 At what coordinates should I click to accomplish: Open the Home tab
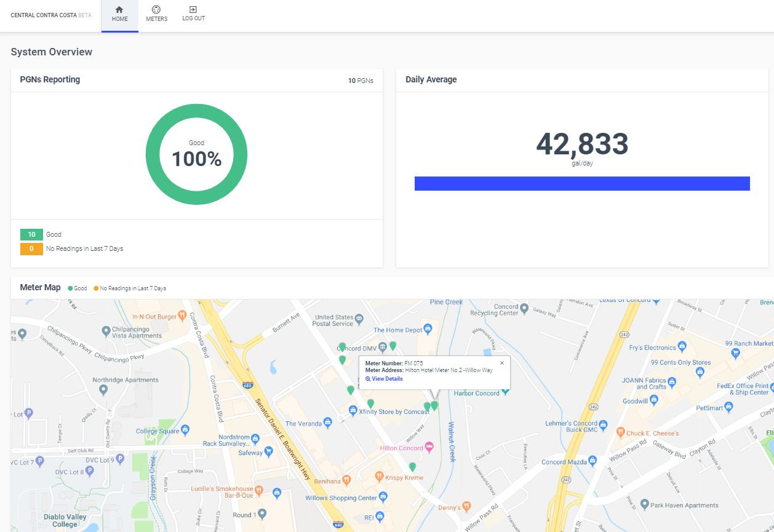(x=119, y=14)
